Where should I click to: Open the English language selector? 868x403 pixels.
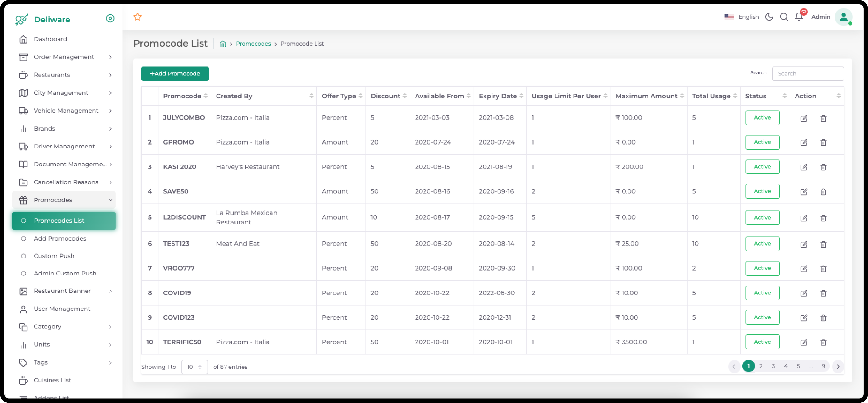pos(741,17)
